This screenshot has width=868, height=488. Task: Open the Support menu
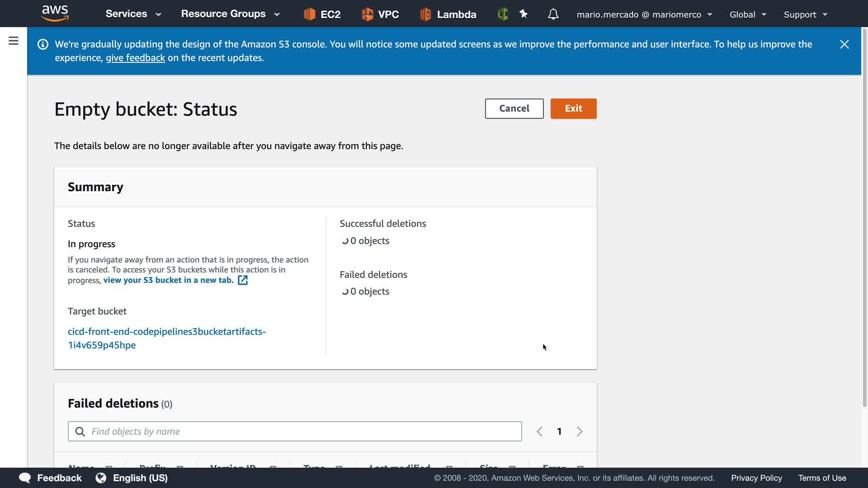click(x=805, y=14)
